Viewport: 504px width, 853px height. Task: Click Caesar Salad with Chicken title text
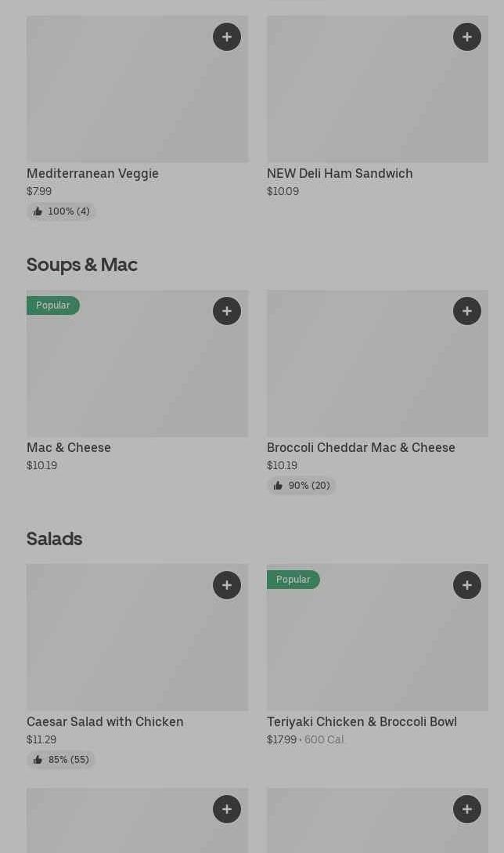(105, 722)
